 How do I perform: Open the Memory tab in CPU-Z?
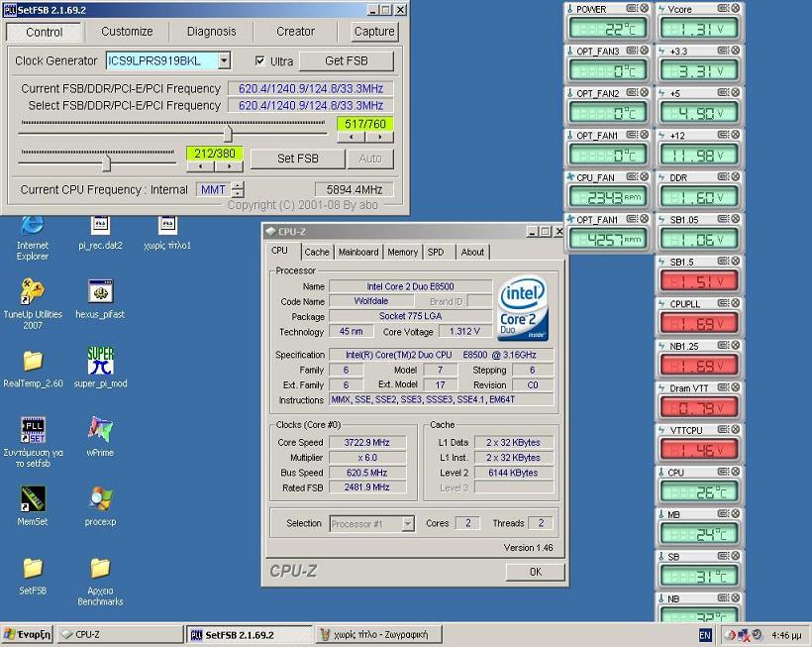pos(402,253)
